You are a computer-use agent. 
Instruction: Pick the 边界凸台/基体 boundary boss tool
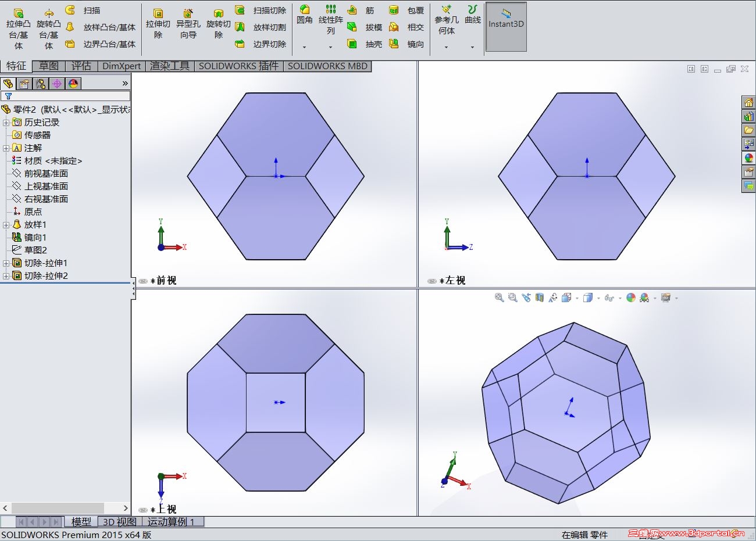101,44
